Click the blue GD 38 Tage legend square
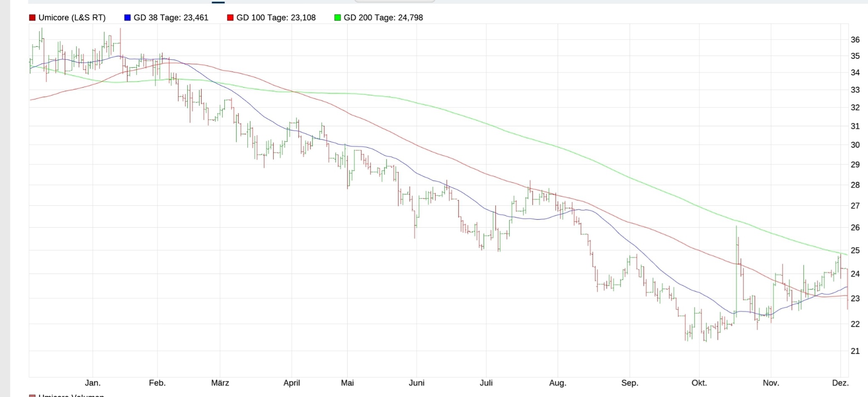This screenshot has height=397, width=868. pos(127,18)
